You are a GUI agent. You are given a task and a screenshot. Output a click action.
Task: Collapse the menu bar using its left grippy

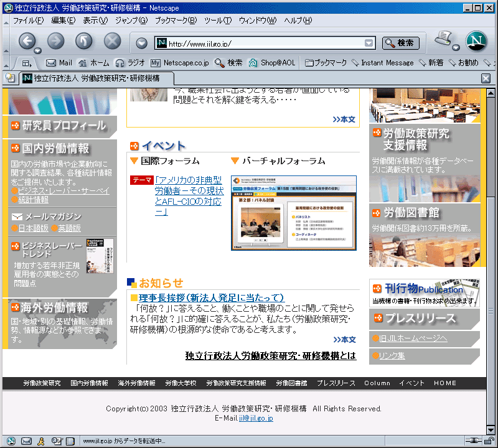[6, 21]
